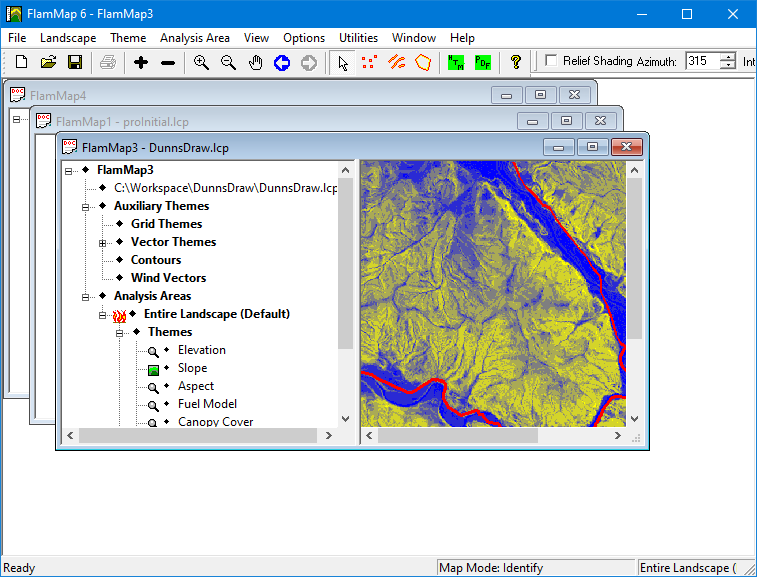757x577 pixels.
Task: Click the flame icon beside Entire Landscape
Action: pyautogui.click(x=119, y=316)
